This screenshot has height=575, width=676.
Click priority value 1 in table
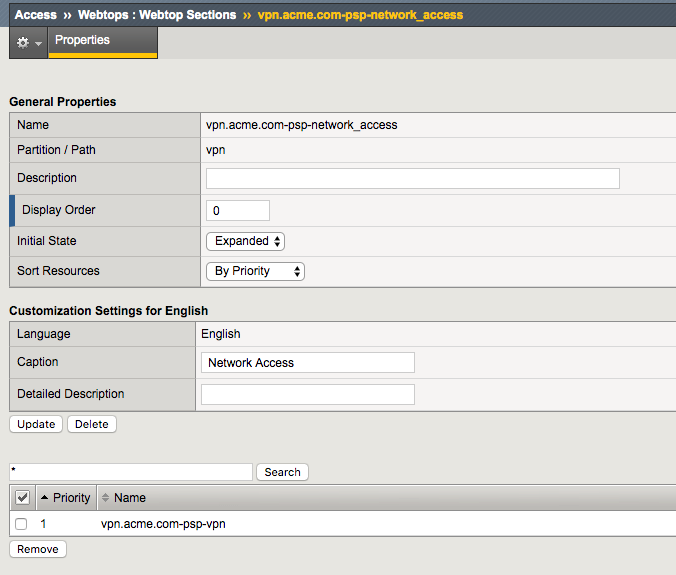click(x=43, y=524)
